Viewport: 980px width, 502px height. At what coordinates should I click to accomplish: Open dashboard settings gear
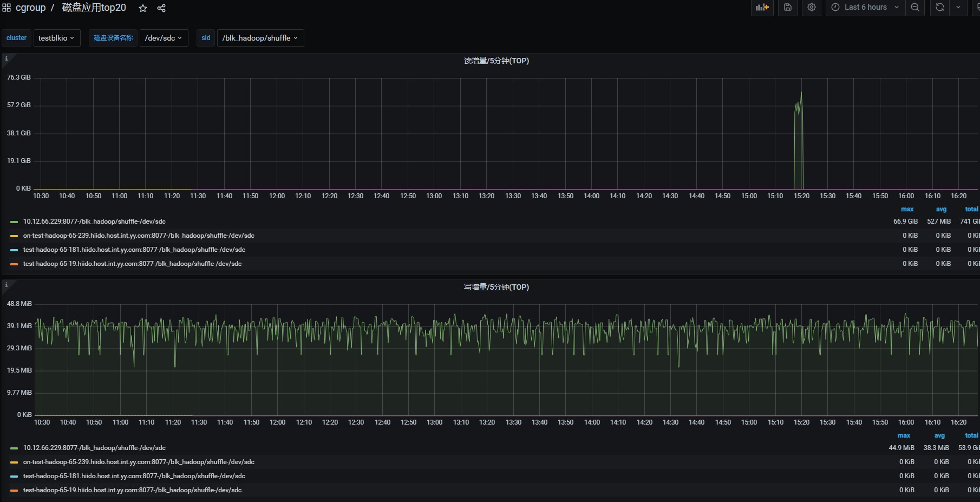[811, 8]
